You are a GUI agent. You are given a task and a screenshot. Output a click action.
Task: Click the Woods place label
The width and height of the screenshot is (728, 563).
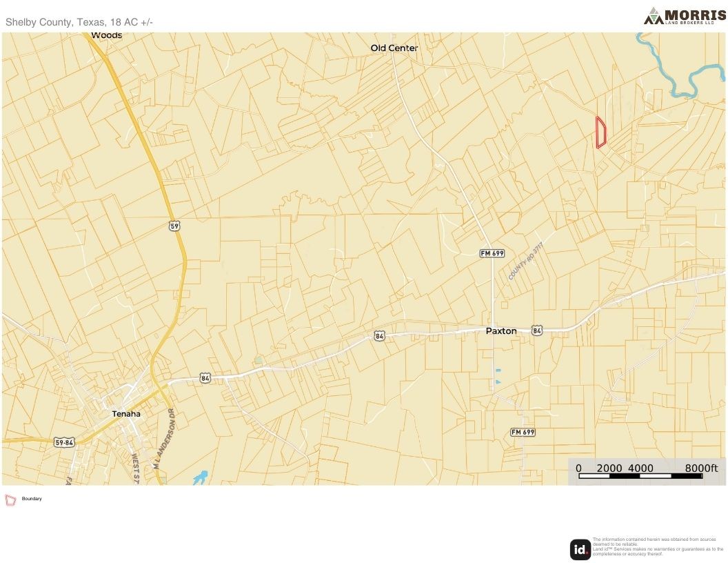pyautogui.click(x=106, y=35)
